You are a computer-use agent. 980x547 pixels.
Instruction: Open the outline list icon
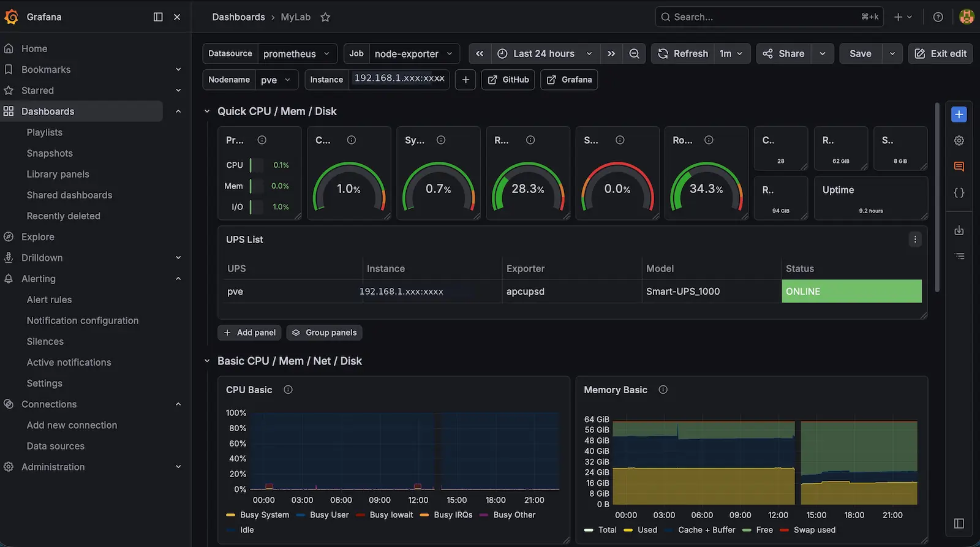(959, 256)
